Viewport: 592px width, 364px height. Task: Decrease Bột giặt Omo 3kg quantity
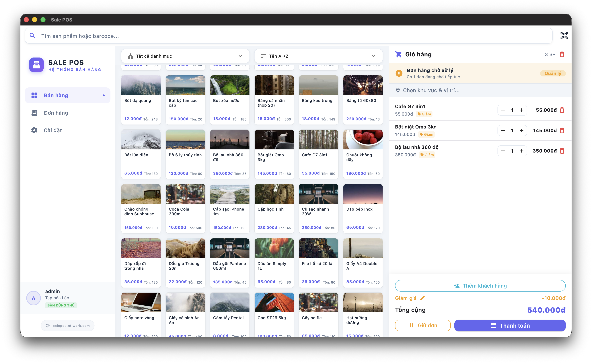503,130
